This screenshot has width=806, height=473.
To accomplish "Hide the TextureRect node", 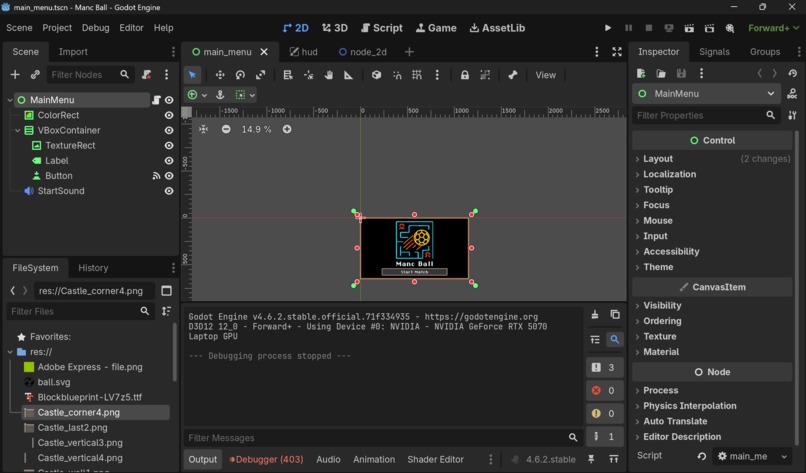I will [169, 145].
